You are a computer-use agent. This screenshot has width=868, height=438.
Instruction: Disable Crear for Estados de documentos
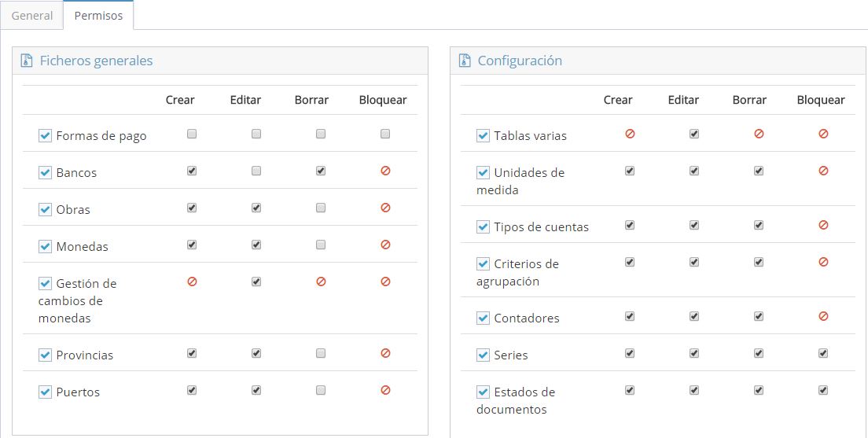click(630, 390)
